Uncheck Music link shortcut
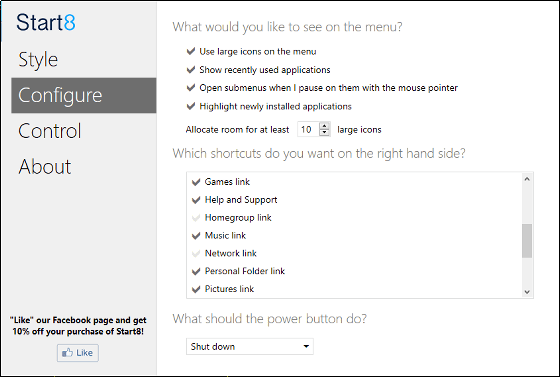Screen dimensions: 560x377 tap(196, 236)
